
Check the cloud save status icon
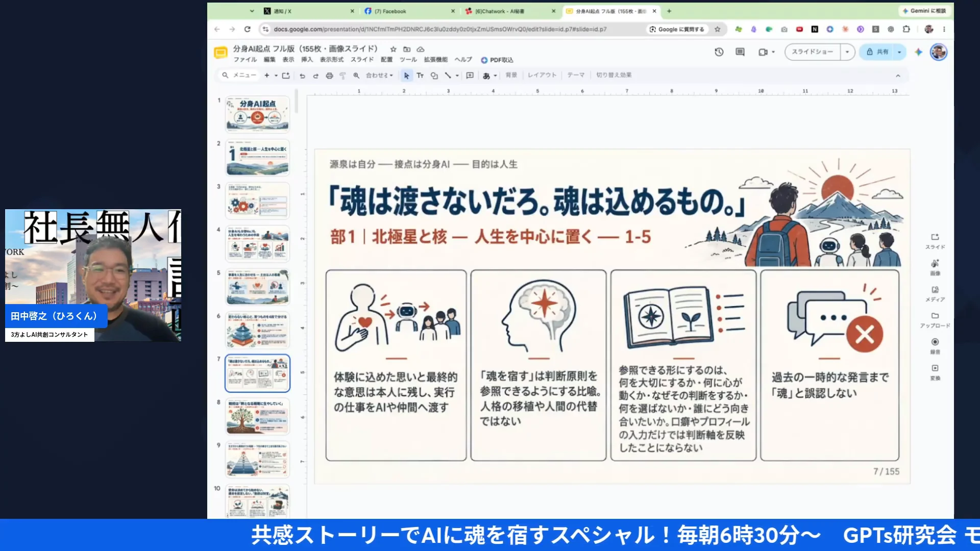pyautogui.click(x=421, y=49)
